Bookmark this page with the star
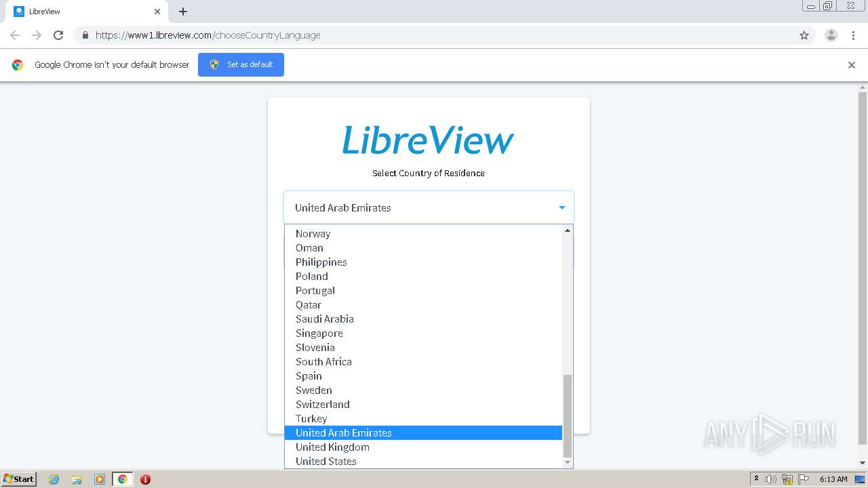This screenshot has height=488, width=868. click(x=804, y=35)
